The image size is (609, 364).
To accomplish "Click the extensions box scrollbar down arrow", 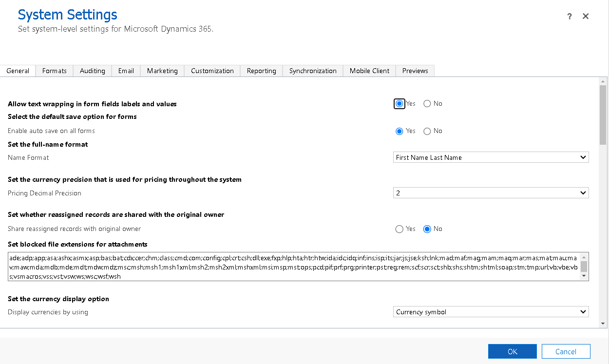I will 584,276.
